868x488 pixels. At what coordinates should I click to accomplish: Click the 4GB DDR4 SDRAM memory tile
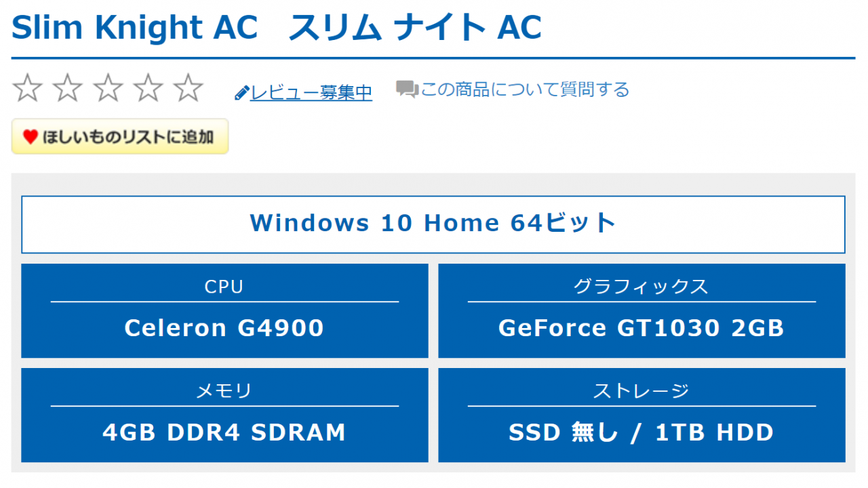224,415
